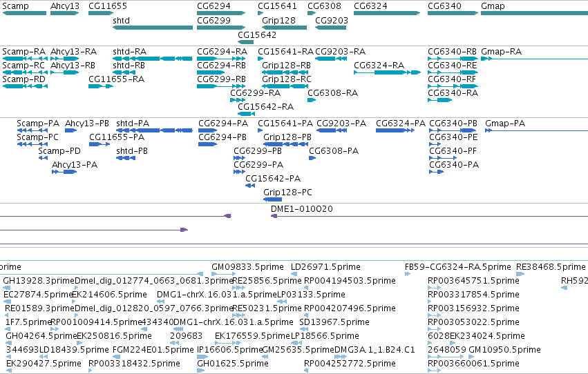Select the RP003053022.5prime label
This screenshot has width=588, height=374.
tap(473, 322)
